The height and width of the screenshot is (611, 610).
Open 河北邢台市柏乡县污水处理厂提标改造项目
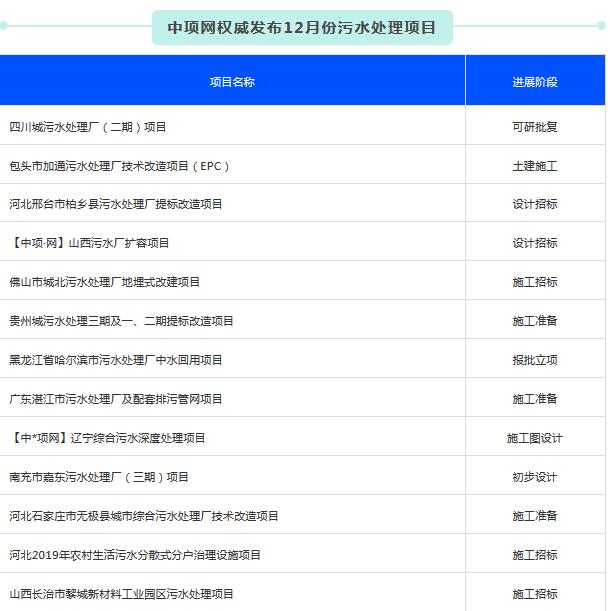(116, 204)
